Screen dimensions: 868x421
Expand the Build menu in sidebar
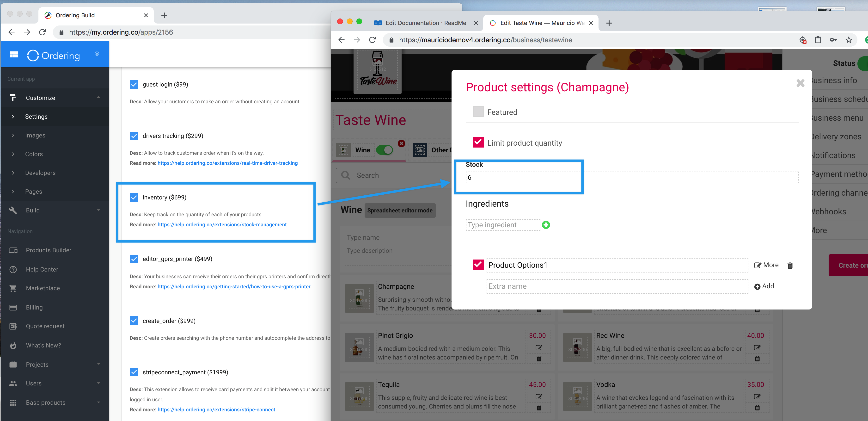pyautogui.click(x=98, y=210)
